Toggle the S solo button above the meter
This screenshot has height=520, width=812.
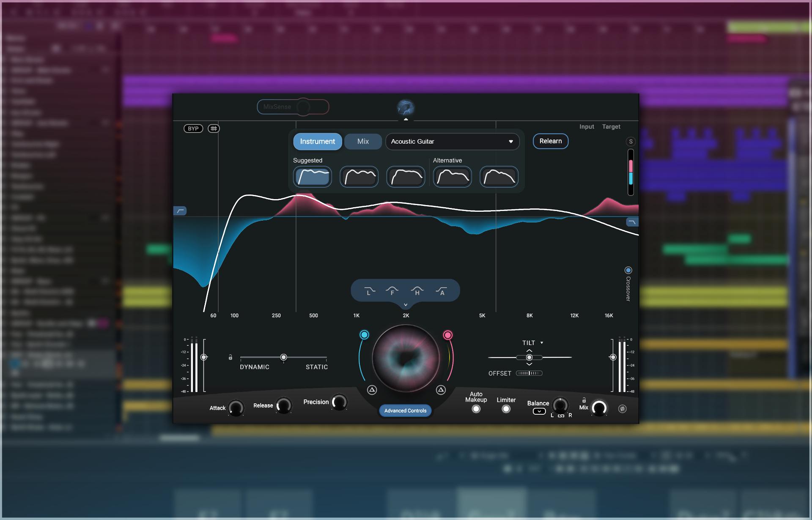point(631,142)
